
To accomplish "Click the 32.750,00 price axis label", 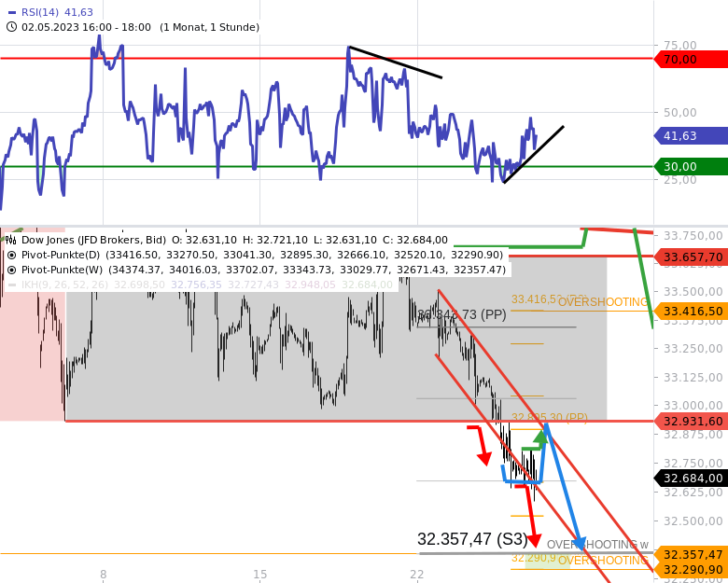I will pos(693,464).
